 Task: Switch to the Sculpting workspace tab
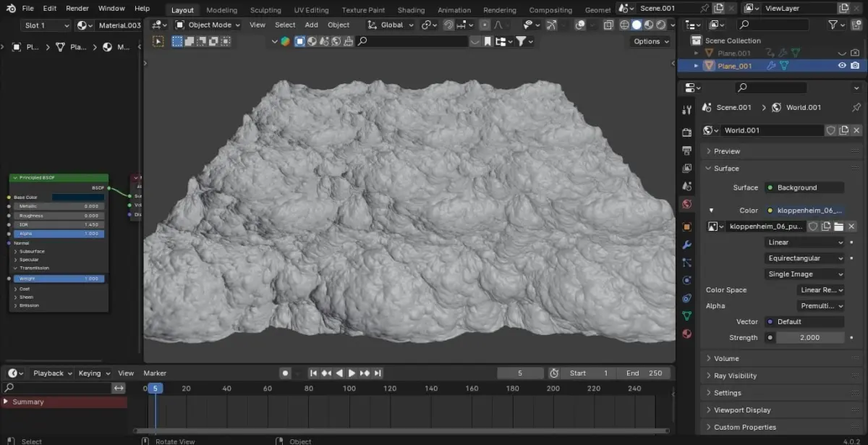pos(265,10)
